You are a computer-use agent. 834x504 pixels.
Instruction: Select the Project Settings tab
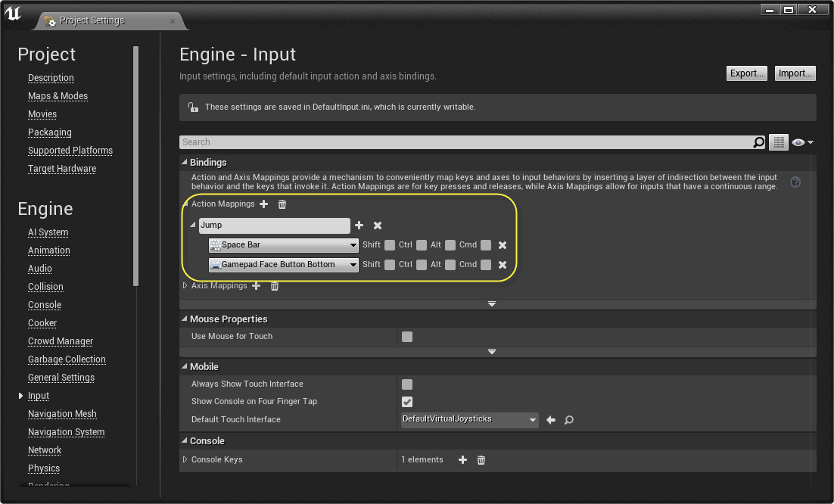pyautogui.click(x=92, y=20)
